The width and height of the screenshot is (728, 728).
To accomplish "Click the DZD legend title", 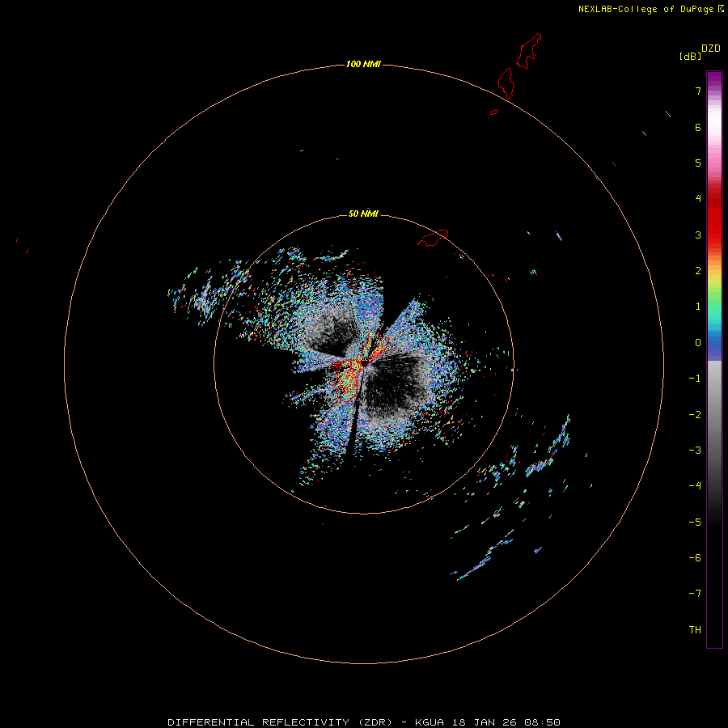I will coord(710,49).
